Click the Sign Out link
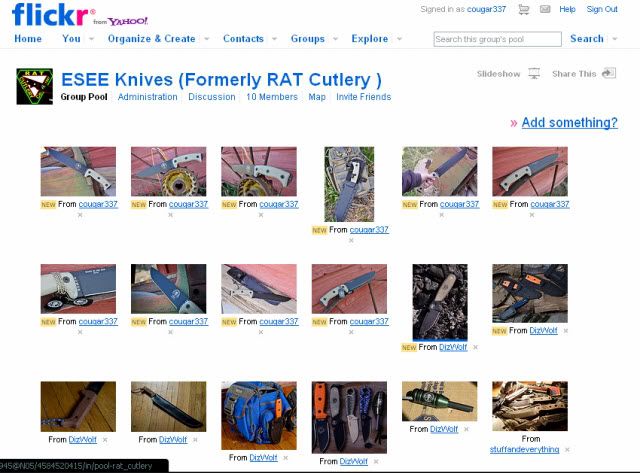The image size is (640, 473). pyautogui.click(x=602, y=9)
